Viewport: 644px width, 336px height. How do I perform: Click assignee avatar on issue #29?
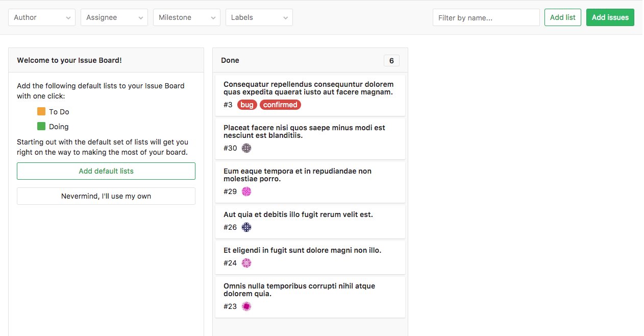pyautogui.click(x=246, y=191)
